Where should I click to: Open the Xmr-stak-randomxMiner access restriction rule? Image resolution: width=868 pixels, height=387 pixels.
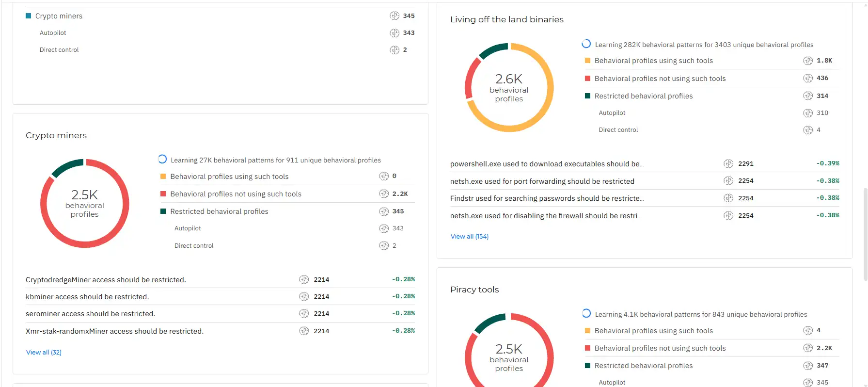click(x=114, y=331)
